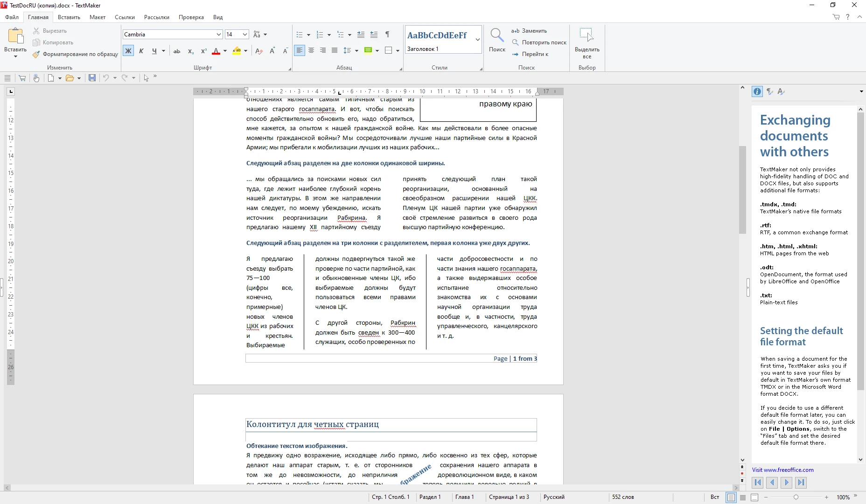Click the red font color swatch
The image size is (866, 504).
pos(216,51)
